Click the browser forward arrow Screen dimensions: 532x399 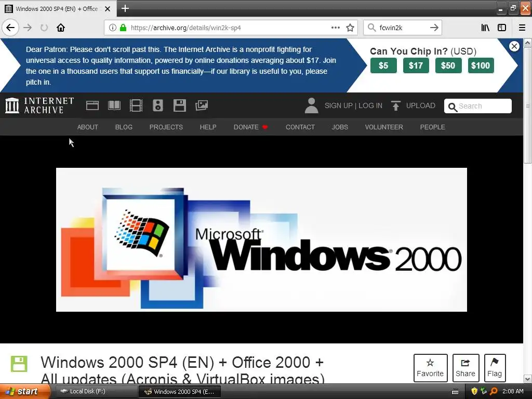pos(28,28)
